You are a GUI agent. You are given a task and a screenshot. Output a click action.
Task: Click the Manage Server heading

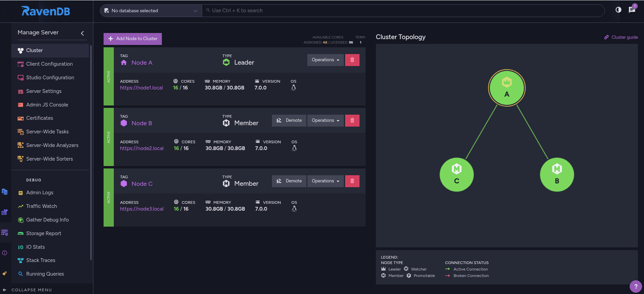pos(38,32)
